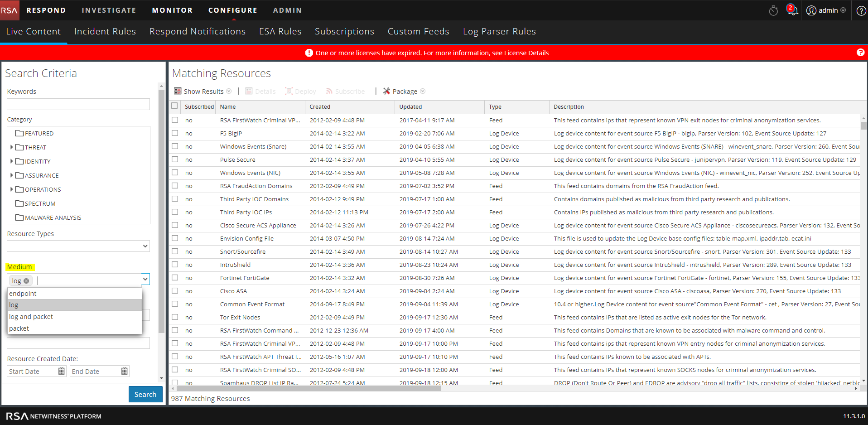Open the Start Date calendar picker
Viewport: 868px width, 425px height.
point(62,372)
